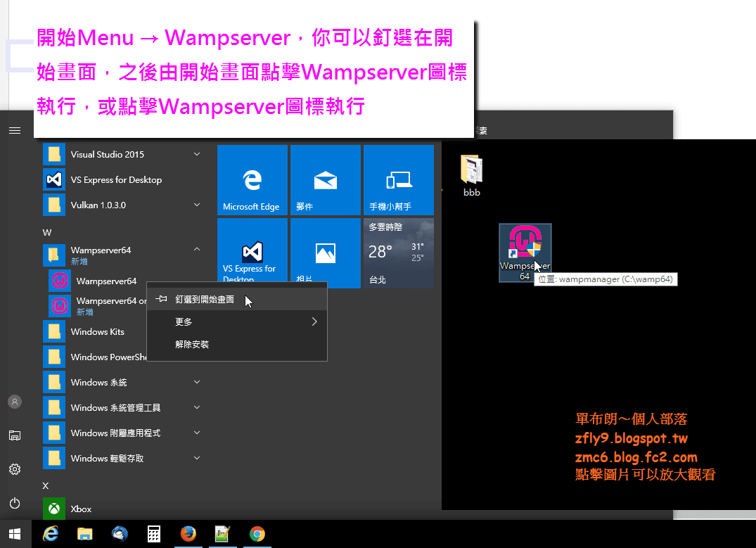
Task: Click the Windows 輕鬆存取 folder icon
Action: point(54,458)
